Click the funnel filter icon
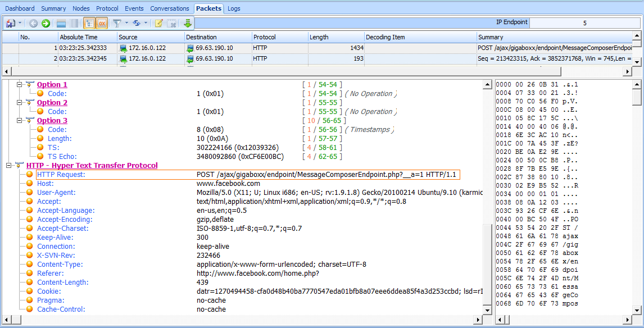Screen dimensions: 644x328 pyautogui.click(x=117, y=24)
